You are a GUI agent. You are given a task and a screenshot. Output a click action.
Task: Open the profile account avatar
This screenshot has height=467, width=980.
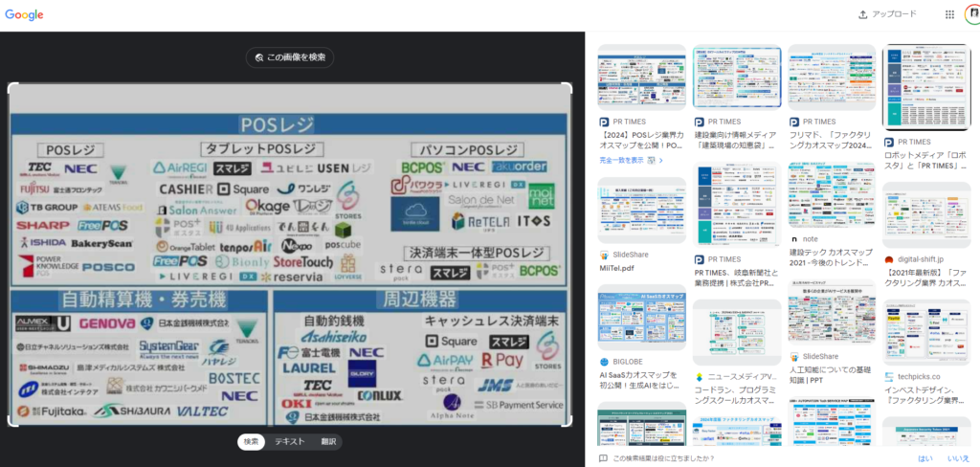[972, 14]
